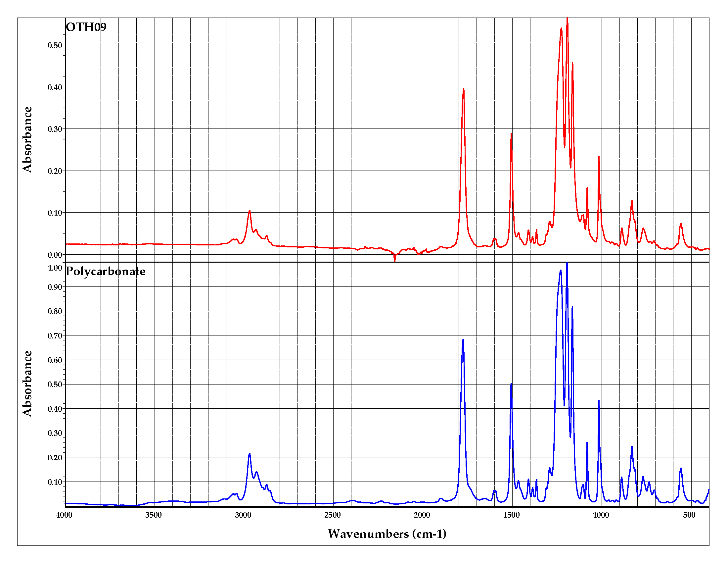Click the blue peak near 1500 wavenumbers
Screen dimensions: 728x563
[x=511, y=384]
